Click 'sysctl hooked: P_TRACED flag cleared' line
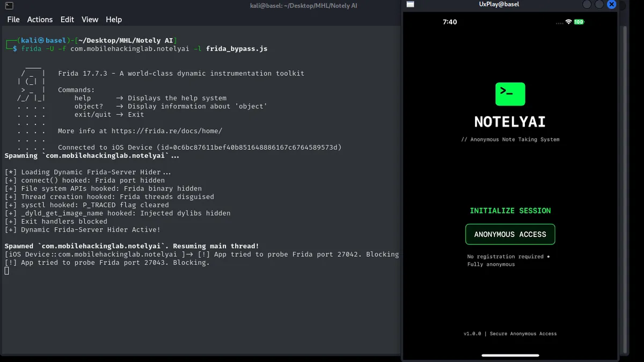This screenshot has width=644, height=362. (87, 205)
